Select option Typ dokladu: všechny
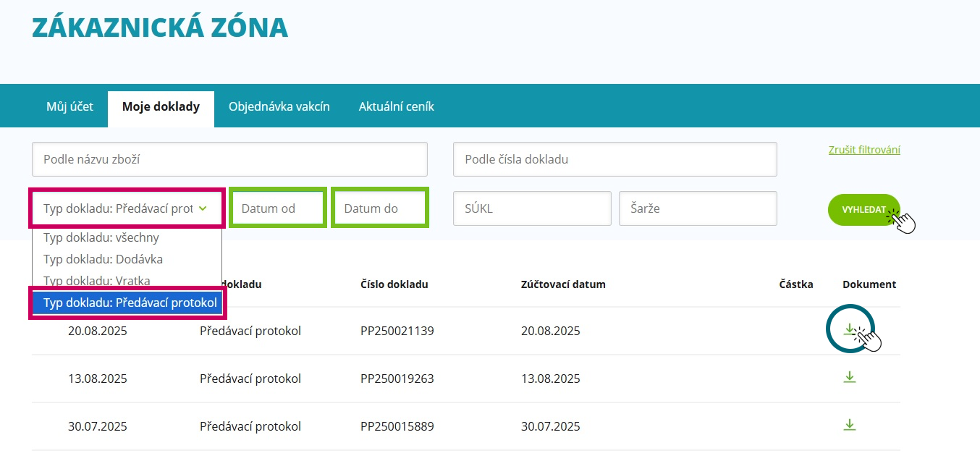 [101, 237]
